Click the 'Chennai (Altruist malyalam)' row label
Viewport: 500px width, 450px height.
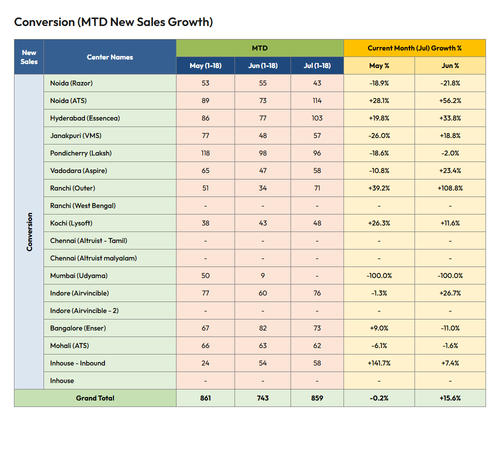pos(94,258)
